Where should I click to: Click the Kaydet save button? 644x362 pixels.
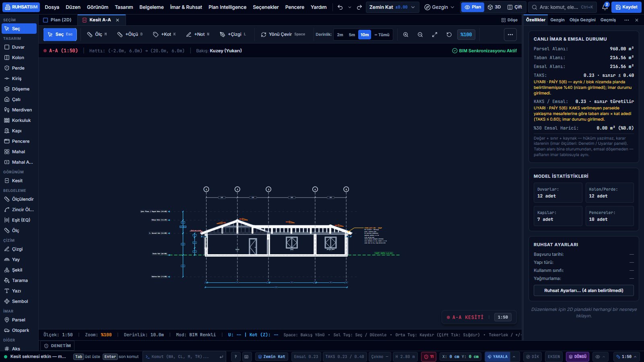click(626, 7)
